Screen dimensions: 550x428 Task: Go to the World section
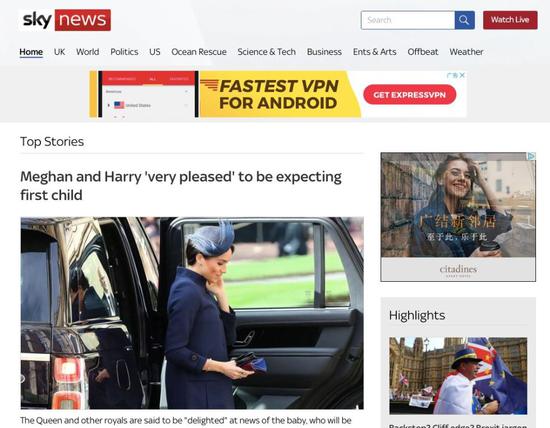[87, 52]
